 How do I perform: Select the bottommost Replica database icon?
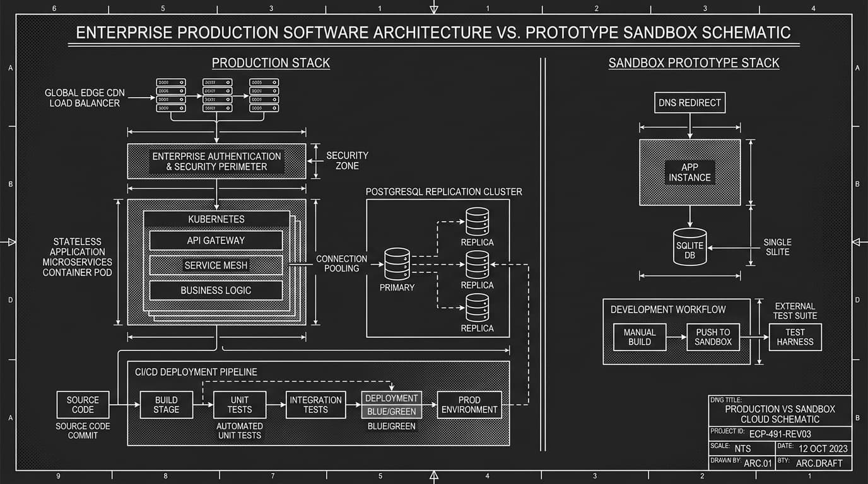pos(478,308)
